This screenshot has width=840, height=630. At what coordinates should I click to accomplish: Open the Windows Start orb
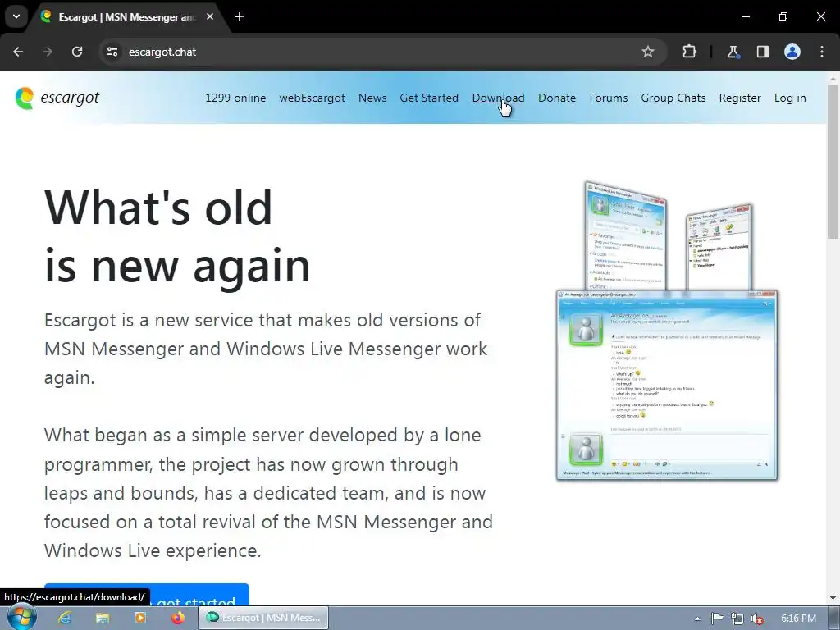pos(22,618)
